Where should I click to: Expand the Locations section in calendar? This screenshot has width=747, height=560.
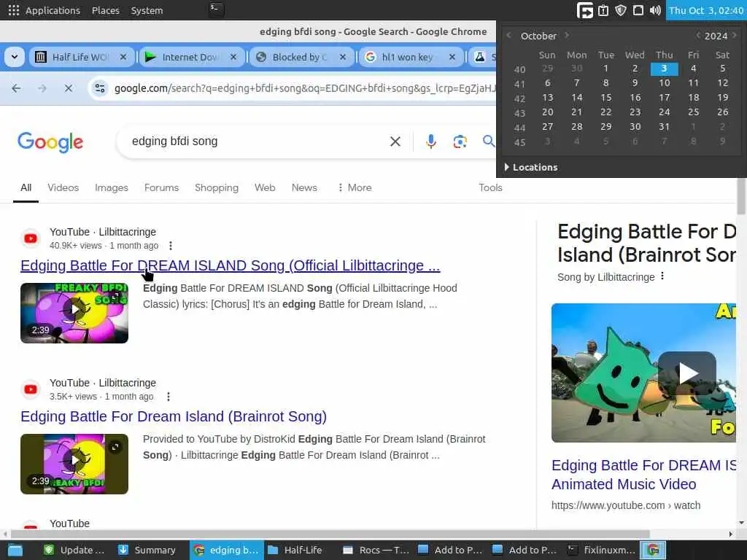click(x=531, y=167)
